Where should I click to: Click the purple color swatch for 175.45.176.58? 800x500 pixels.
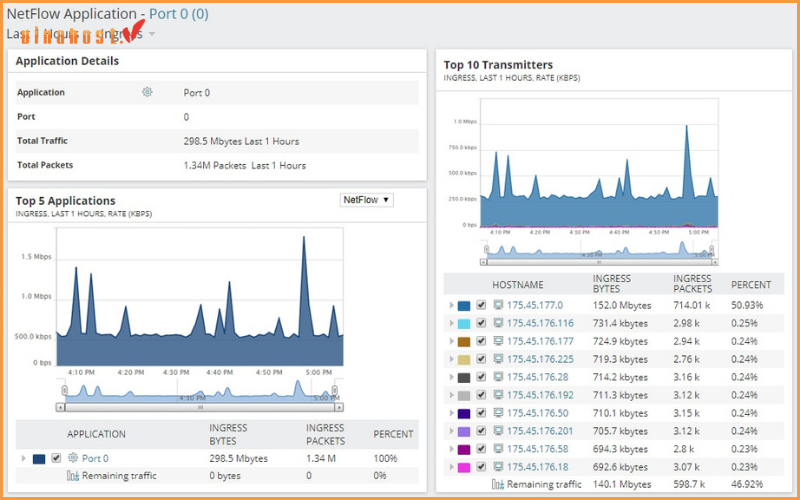(464, 449)
